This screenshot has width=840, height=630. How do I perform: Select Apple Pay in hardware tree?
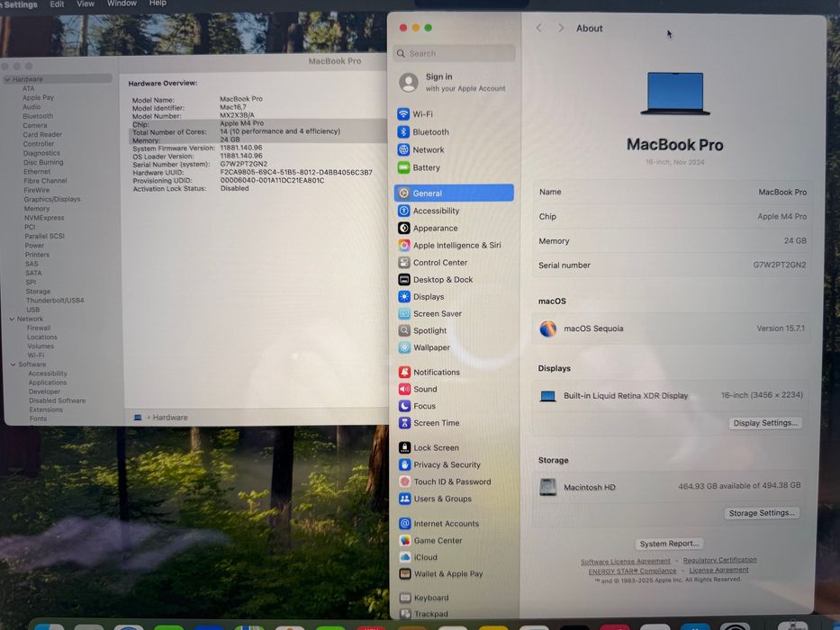[38, 98]
